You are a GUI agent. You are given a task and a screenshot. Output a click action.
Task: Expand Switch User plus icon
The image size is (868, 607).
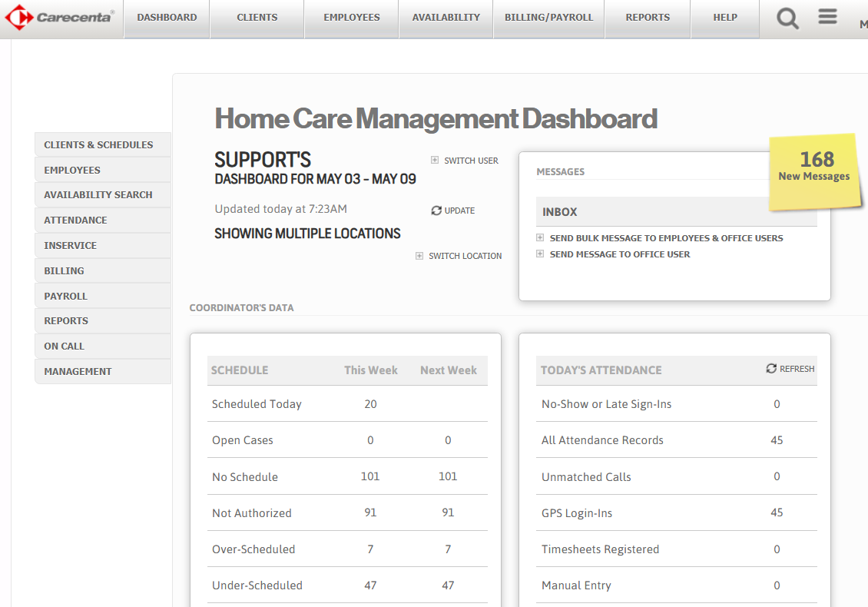tap(435, 160)
